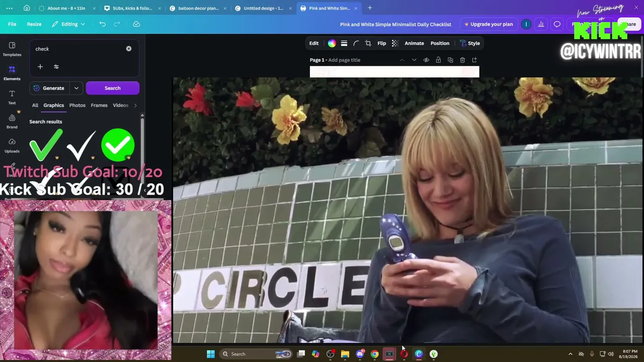The image size is (644, 362).
Task: Click the Animate button
Action: [x=415, y=43]
